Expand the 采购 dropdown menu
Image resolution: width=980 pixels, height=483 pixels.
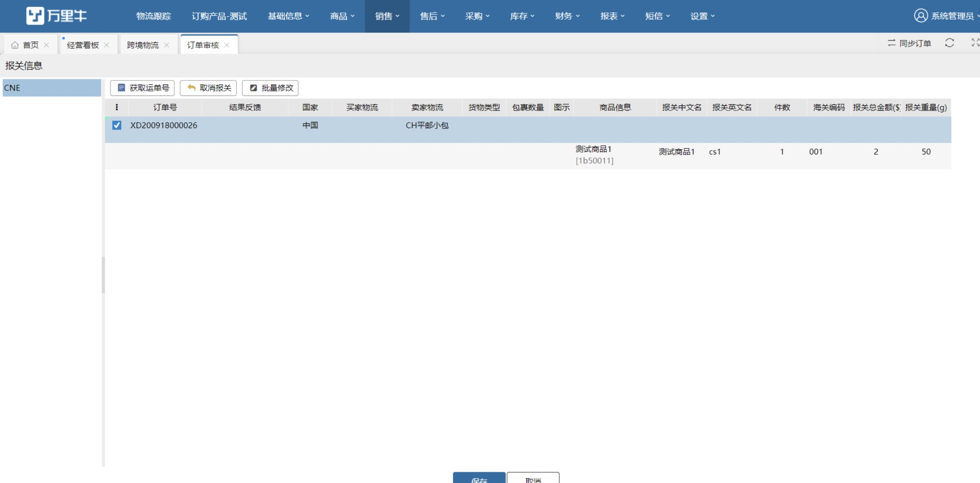[477, 16]
